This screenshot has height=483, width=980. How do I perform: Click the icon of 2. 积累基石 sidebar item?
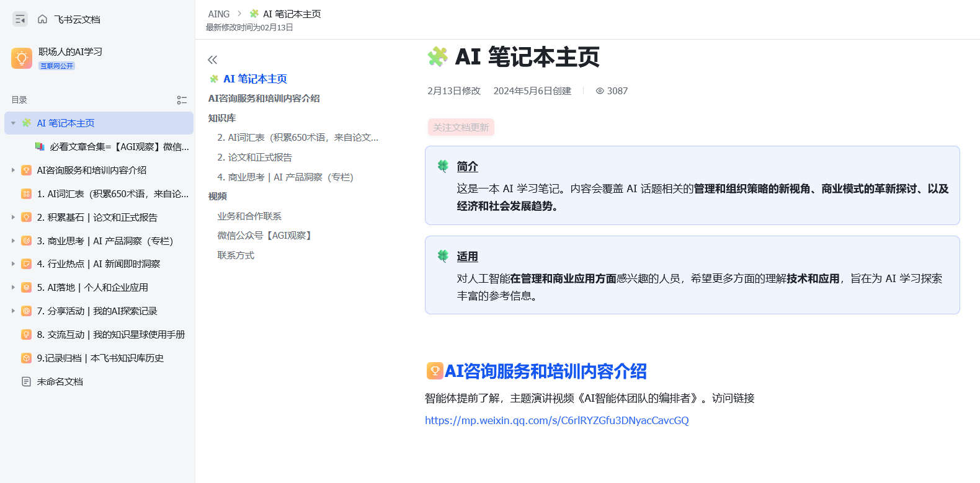tap(26, 217)
